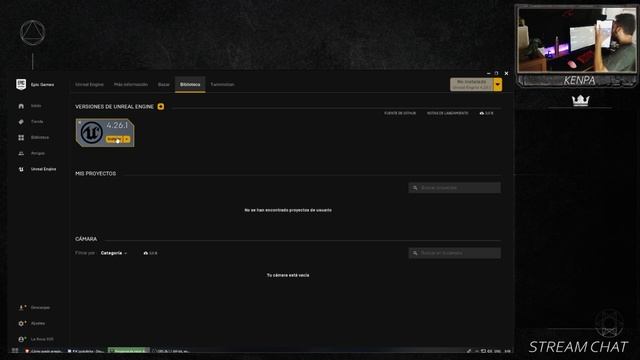
Task: Expand yellow arrow beside No instalada button
Action: (x=498, y=84)
